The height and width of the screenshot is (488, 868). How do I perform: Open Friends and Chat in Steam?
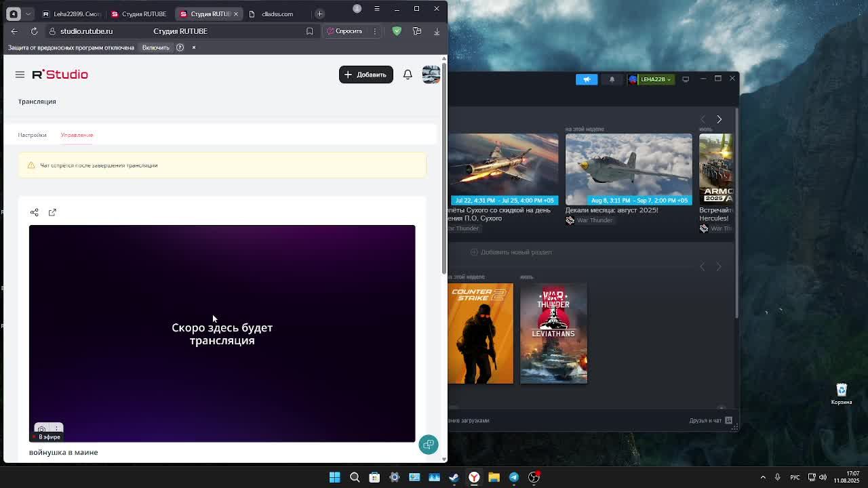pyautogui.click(x=711, y=420)
